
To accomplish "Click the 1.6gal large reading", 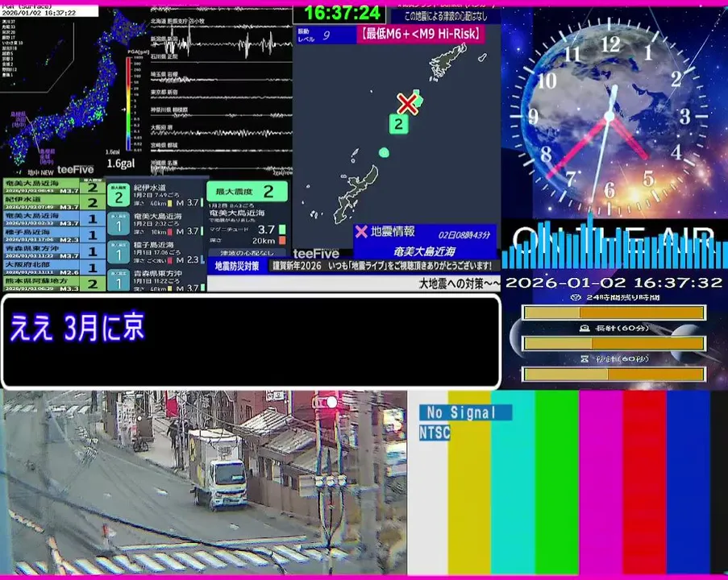I will (x=121, y=164).
